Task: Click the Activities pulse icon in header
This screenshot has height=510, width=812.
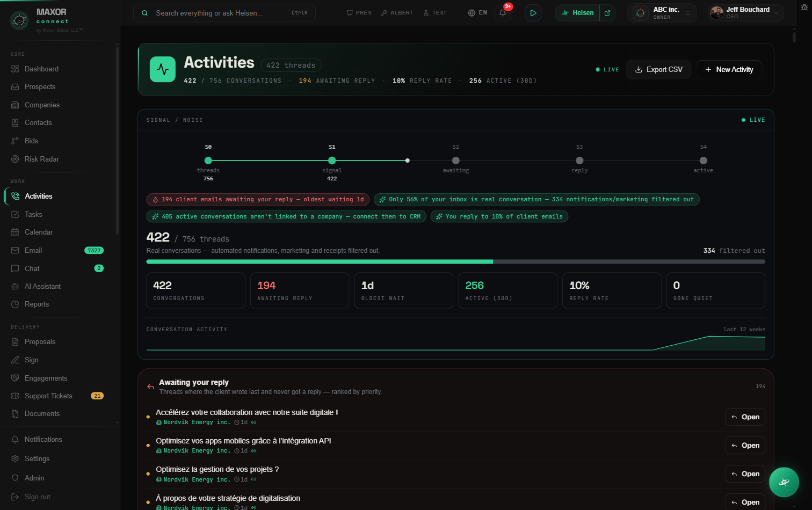Action: pyautogui.click(x=163, y=69)
